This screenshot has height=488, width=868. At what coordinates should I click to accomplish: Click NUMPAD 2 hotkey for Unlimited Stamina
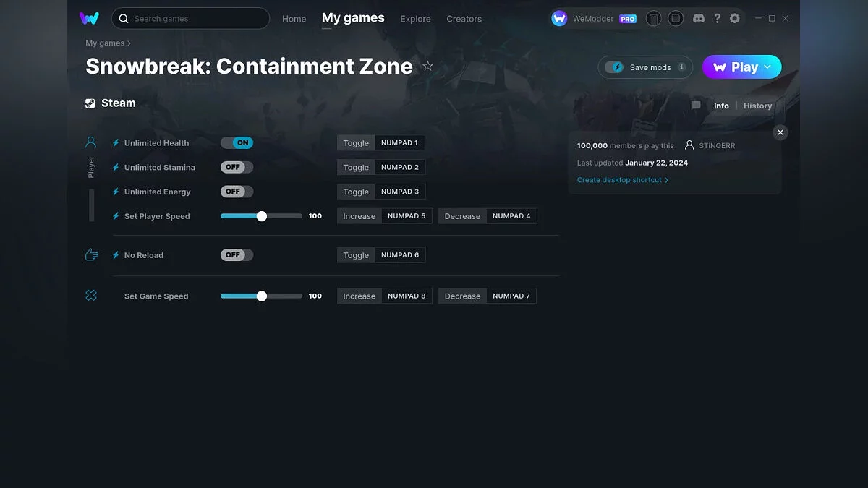click(x=400, y=167)
